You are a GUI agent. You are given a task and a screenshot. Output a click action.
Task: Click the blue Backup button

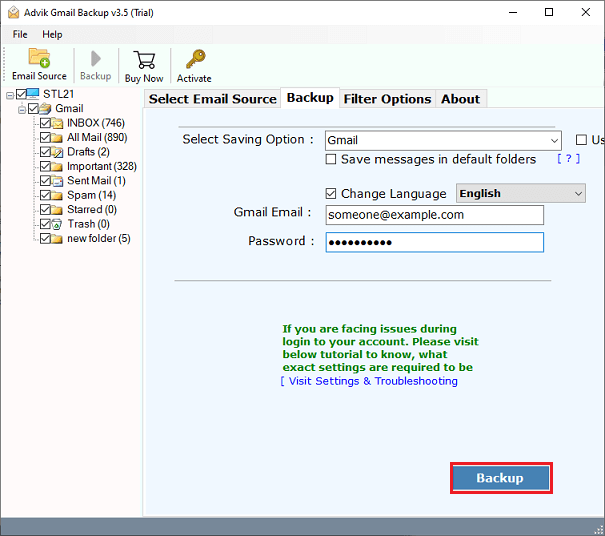(501, 478)
